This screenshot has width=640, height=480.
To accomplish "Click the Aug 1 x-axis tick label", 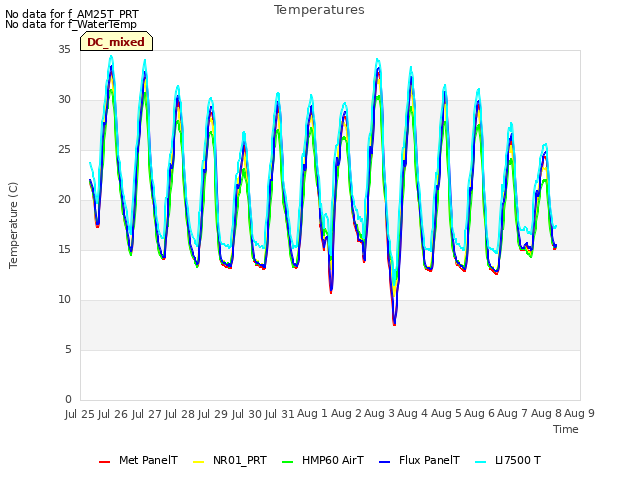I will 313,413.
